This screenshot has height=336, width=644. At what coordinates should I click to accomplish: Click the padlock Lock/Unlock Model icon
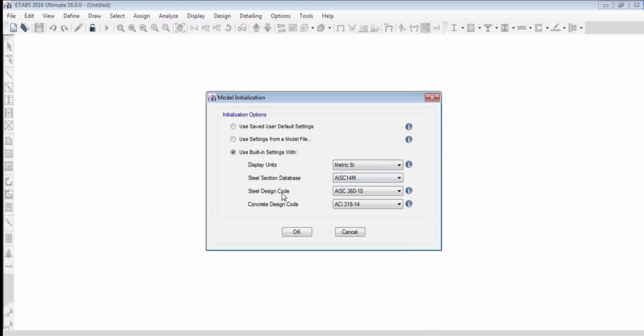point(92,28)
